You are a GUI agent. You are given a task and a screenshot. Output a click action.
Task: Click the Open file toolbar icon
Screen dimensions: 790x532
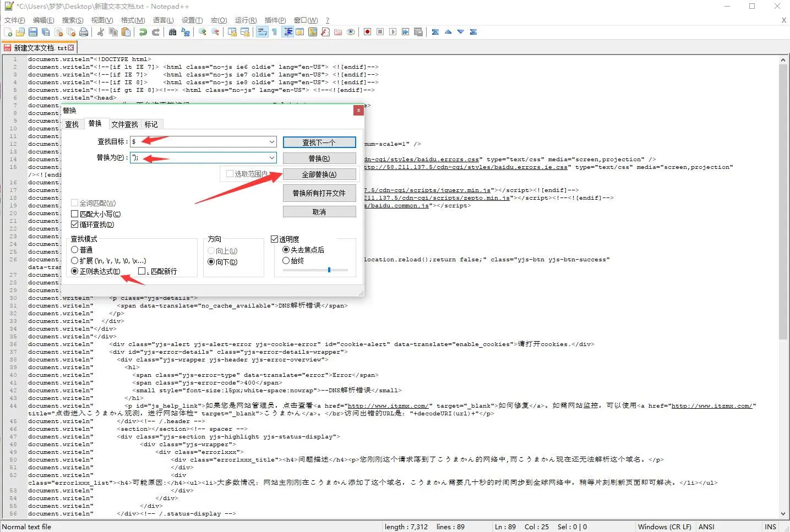[20, 32]
